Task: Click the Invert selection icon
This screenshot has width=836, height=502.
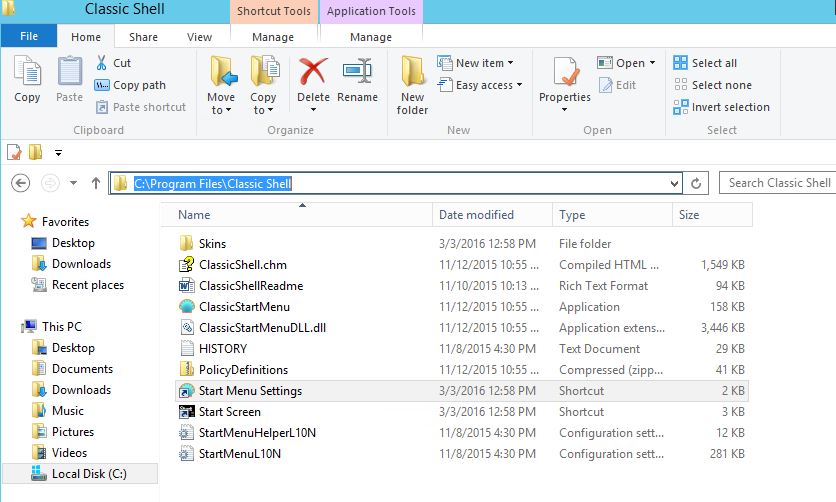Action: click(680, 107)
